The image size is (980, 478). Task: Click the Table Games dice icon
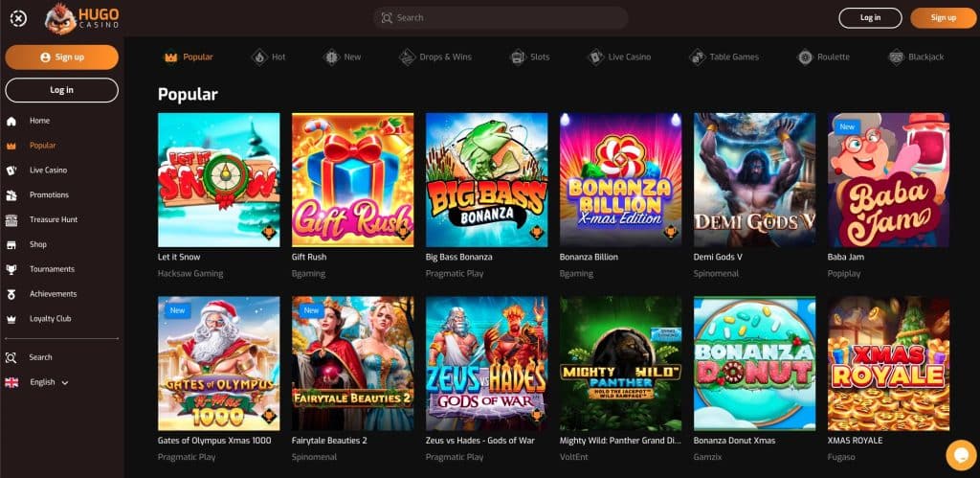[697, 57]
